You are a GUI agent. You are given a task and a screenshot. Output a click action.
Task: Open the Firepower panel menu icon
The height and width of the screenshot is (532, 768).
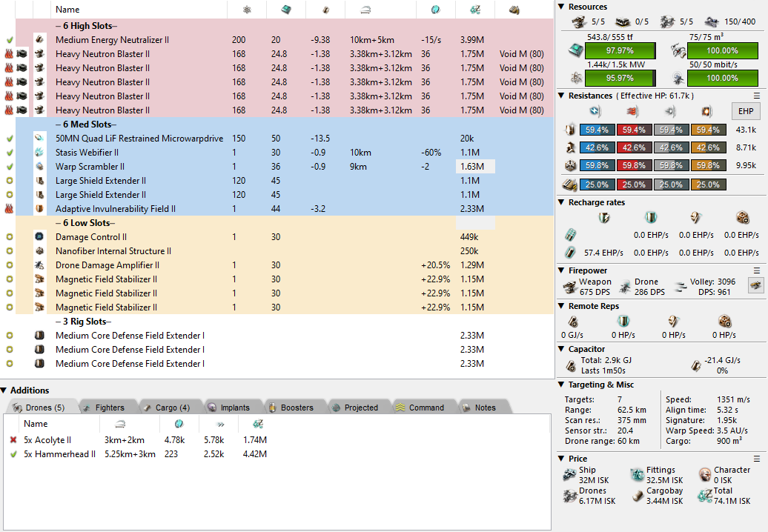[757, 270]
